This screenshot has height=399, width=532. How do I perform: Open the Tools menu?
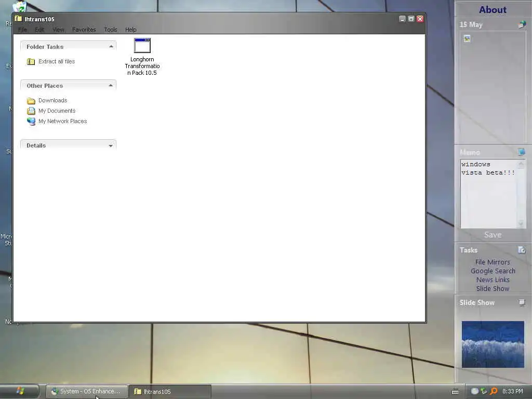[110, 30]
